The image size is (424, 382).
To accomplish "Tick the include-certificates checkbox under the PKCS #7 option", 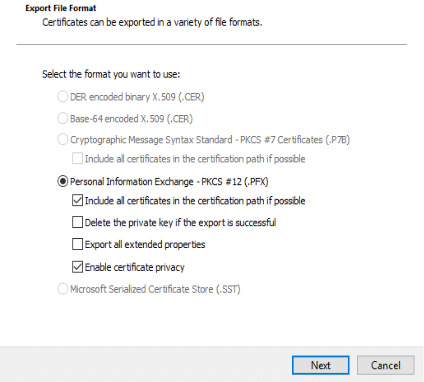I will [77, 158].
